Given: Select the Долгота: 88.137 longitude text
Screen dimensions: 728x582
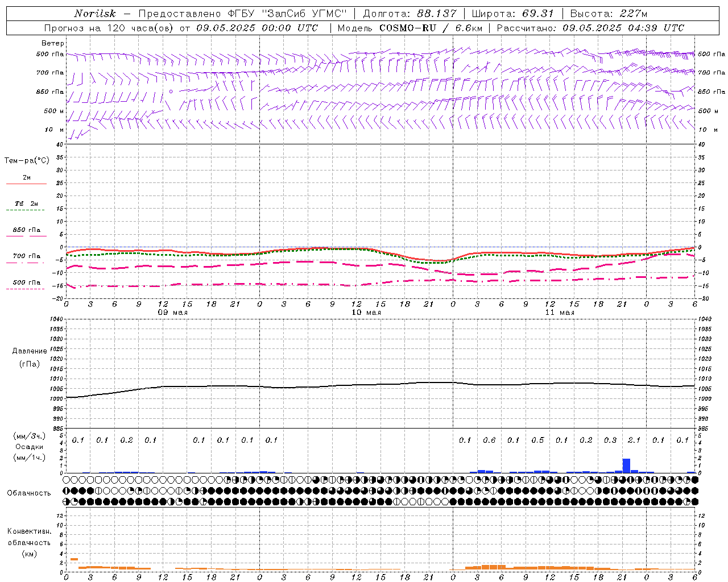Looking at the screenshot, I should click(409, 14).
